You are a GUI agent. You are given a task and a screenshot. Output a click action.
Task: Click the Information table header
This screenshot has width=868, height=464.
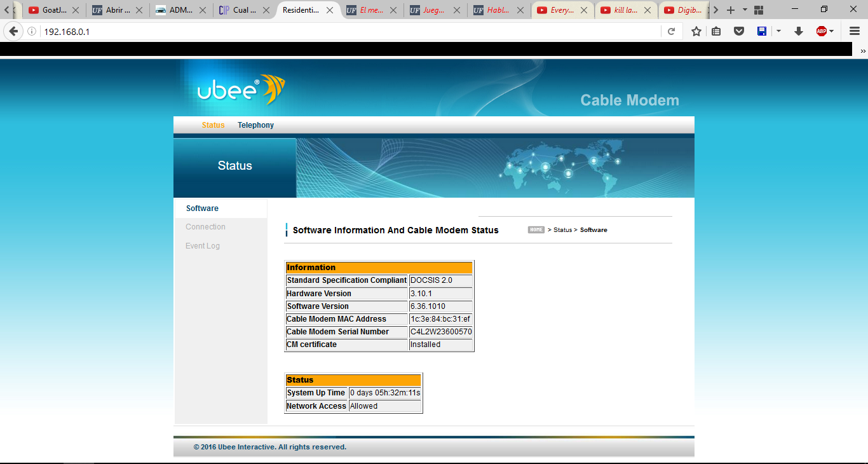coord(379,268)
